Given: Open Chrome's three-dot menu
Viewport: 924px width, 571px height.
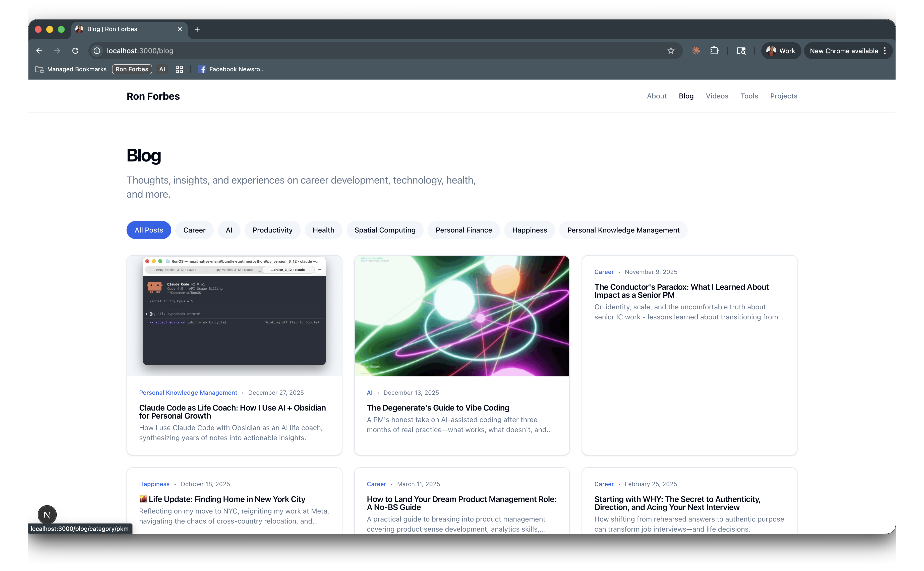Looking at the screenshot, I should 885,51.
